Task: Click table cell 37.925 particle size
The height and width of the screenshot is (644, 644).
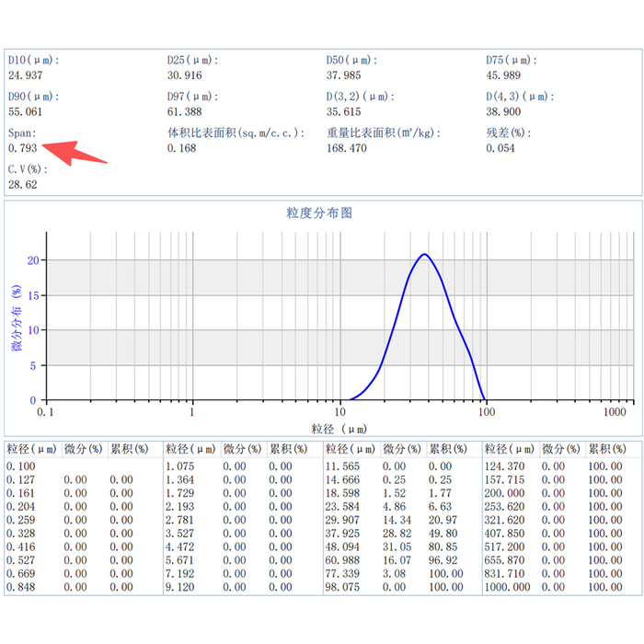Action: click(x=342, y=533)
